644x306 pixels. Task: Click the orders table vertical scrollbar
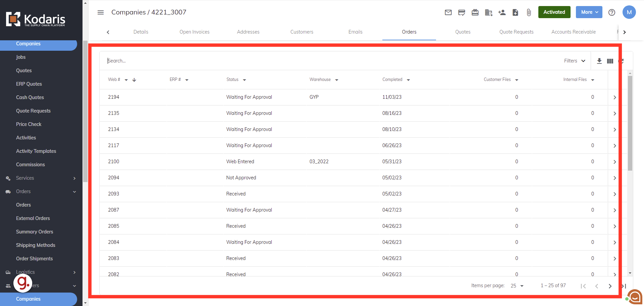(x=630, y=123)
